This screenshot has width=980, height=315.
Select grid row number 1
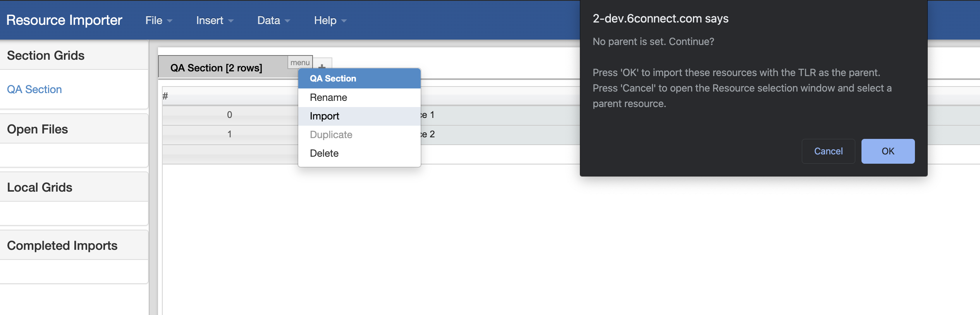pos(230,134)
